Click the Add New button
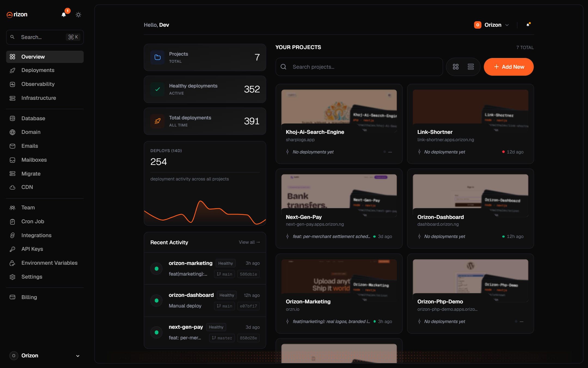588x368 pixels. coord(509,67)
